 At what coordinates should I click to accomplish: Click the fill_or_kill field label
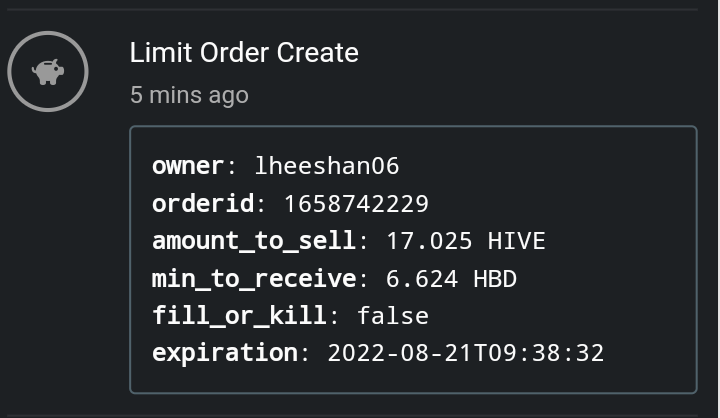tap(239, 316)
